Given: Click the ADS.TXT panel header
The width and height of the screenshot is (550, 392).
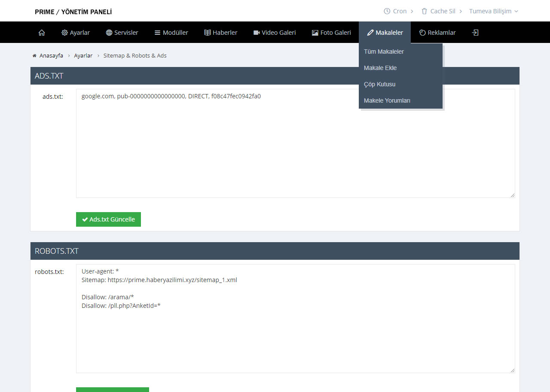Looking at the screenshot, I should [275, 76].
